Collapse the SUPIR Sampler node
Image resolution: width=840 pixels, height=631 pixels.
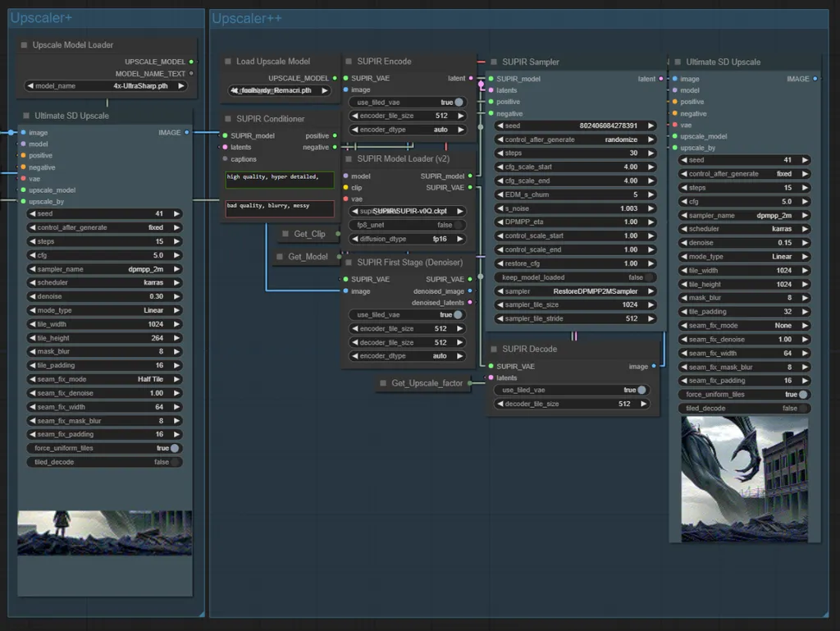(x=493, y=62)
